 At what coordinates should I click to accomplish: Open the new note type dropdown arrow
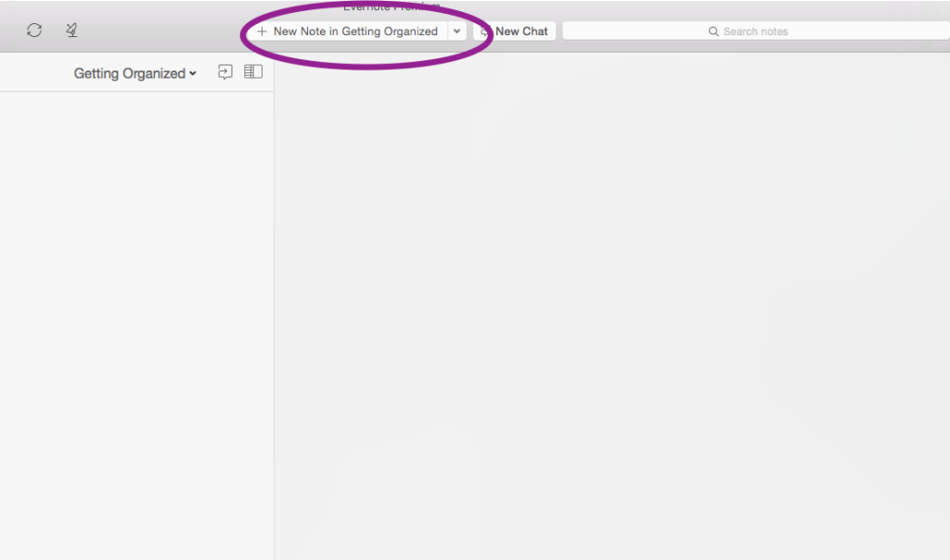(456, 32)
